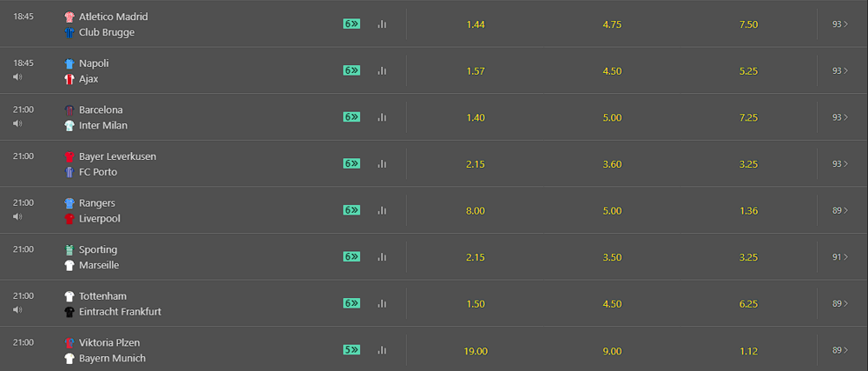This screenshot has height=371, width=868.
Task: Expand 89 markets for Viktoria Plzen match
Action: click(839, 350)
